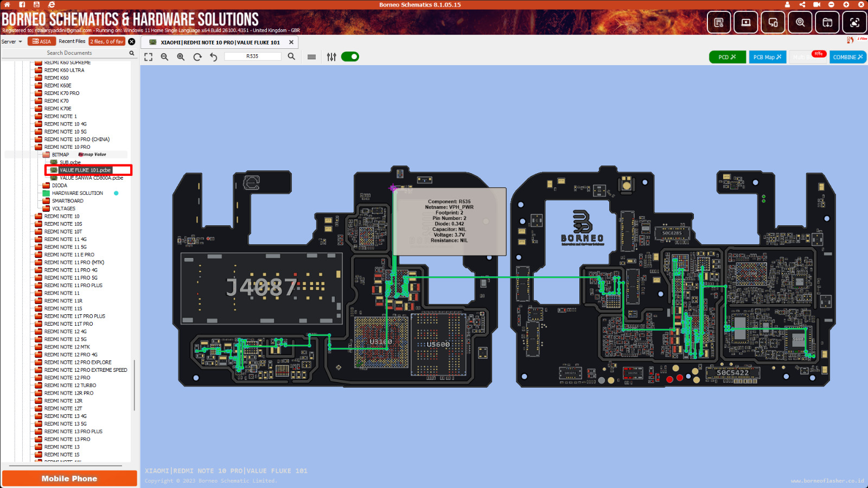Select the ASIA server button
Screen dimensions: 868x488
42,41
